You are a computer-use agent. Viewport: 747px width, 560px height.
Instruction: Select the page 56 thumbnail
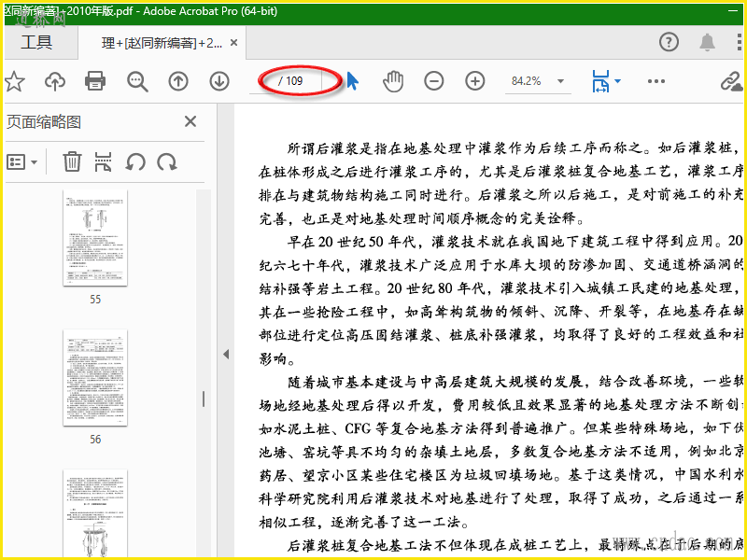(x=95, y=378)
